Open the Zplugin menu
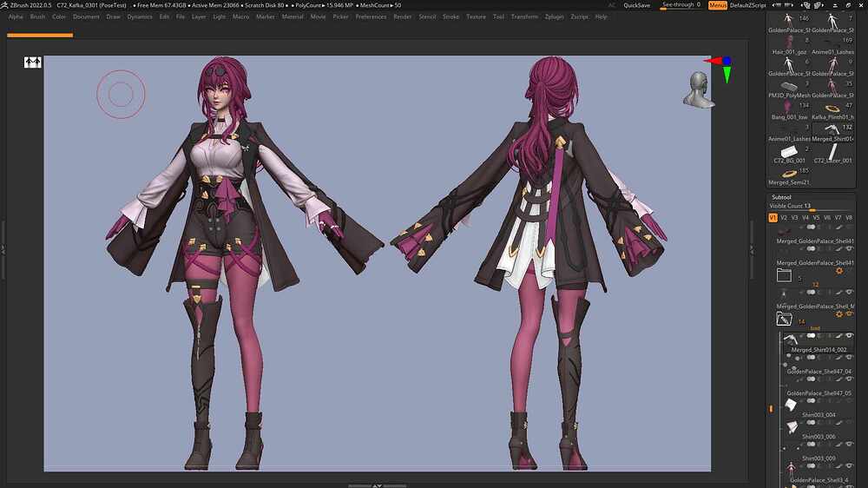This screenshot has width=868, height=488. [554, 16]
